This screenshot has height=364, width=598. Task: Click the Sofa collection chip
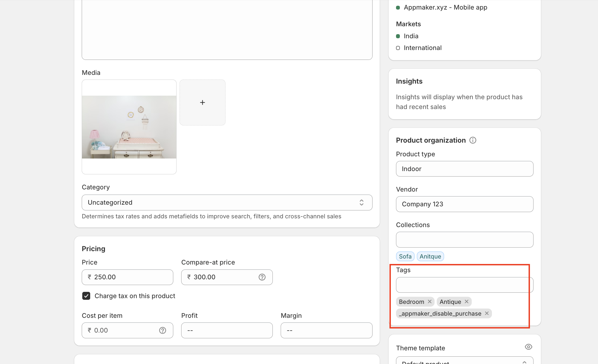(405, 256)
